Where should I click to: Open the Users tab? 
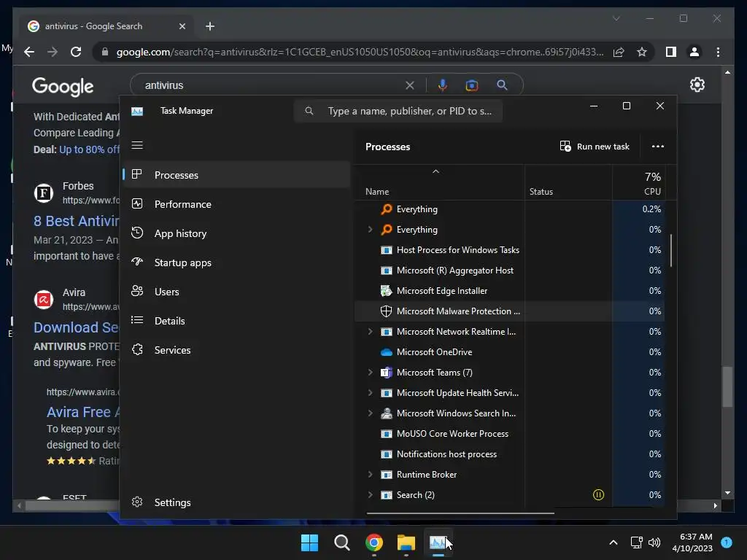click(237, 292)
